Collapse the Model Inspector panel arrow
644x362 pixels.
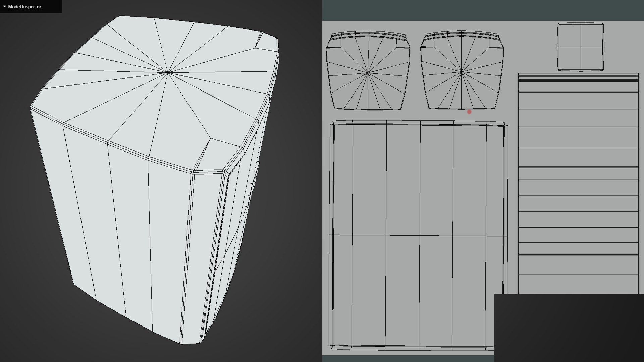tap(4, 6)
